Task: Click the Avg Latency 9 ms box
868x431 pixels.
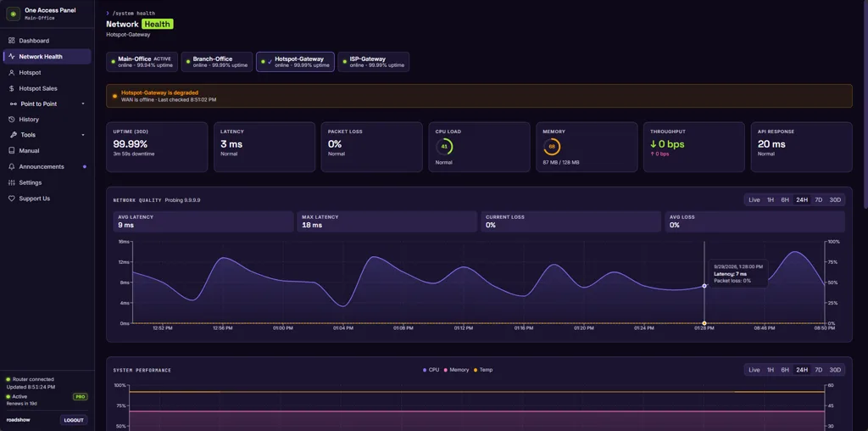Action: click(203, 221)
